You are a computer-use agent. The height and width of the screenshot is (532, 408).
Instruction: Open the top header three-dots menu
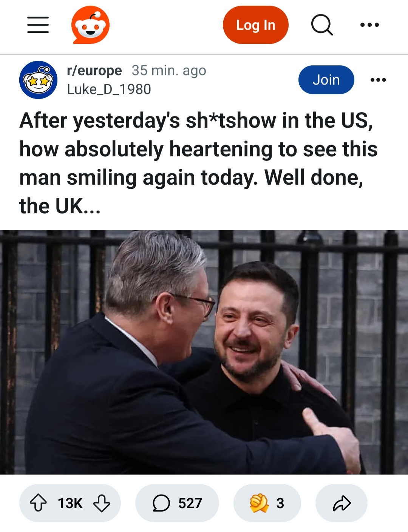(369, 25)
